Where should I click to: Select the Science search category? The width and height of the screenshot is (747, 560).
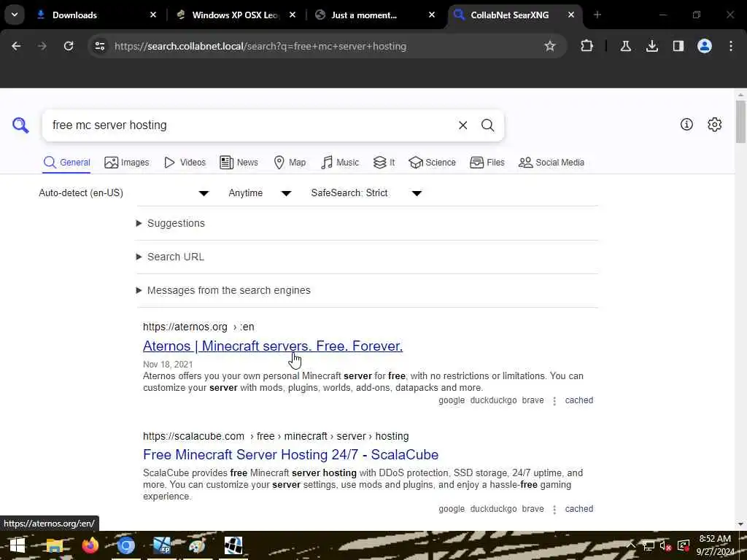(x=432, y=163)
